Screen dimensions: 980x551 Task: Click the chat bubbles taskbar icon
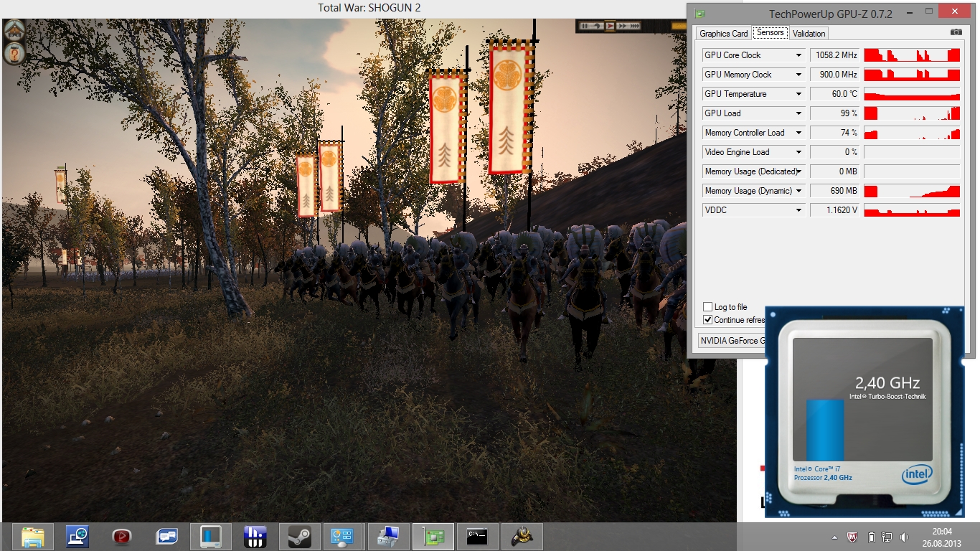pyautogui.click(x=166, y=537)
